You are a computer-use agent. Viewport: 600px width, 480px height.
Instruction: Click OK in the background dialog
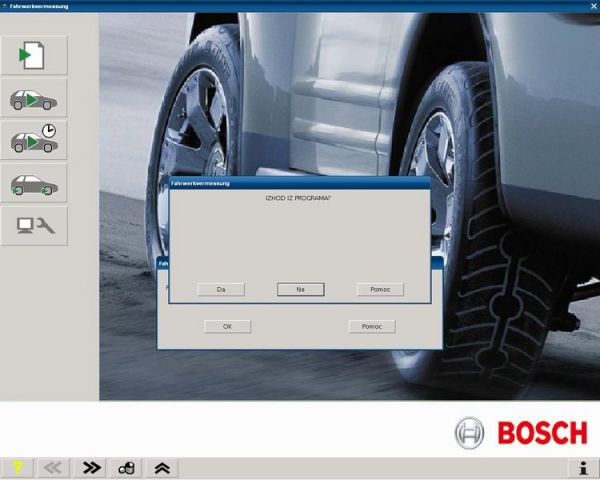227,327
